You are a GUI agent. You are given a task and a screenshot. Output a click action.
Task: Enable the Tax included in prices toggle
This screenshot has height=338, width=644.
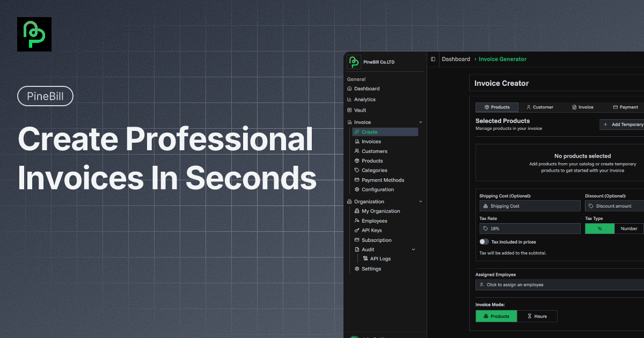(484, 241)
